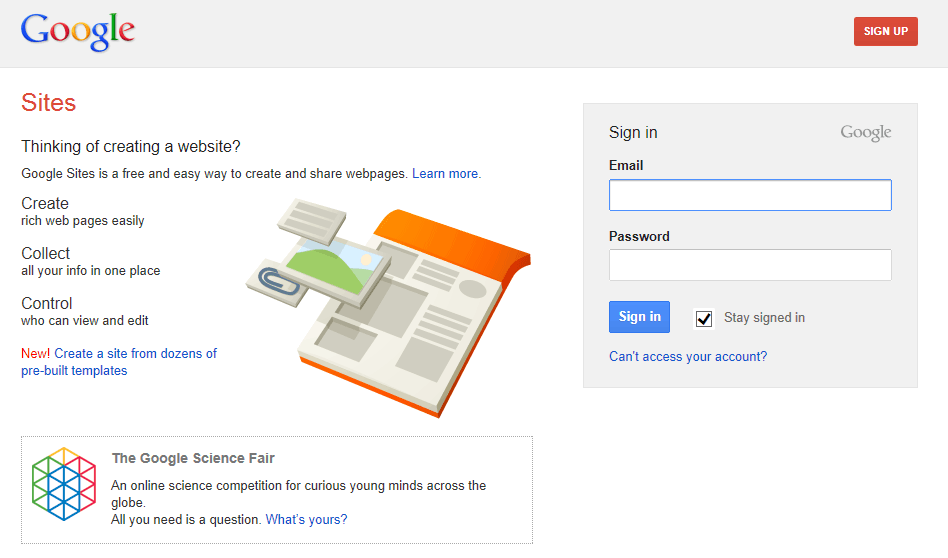
Task: Toggle the Stay signed in checkbox
Action: click(x=704, y=318)
